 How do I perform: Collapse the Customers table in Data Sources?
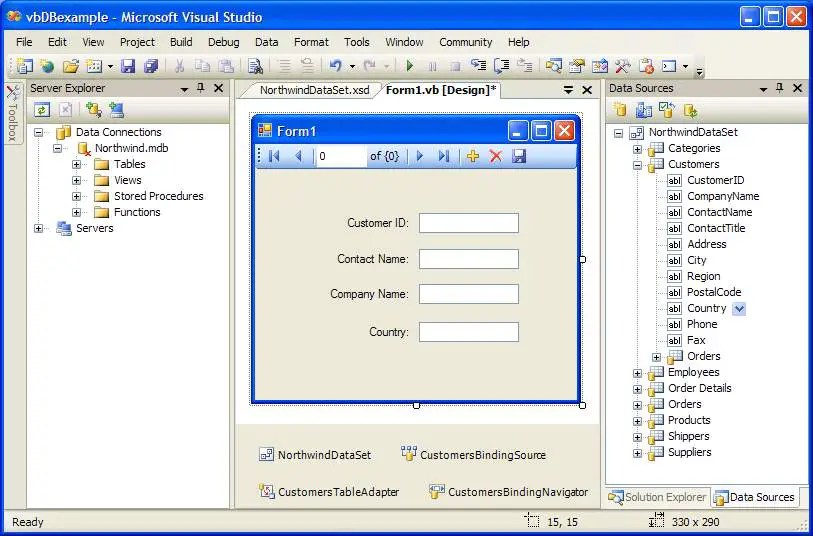pyautogui.click(x=637, y=165)
